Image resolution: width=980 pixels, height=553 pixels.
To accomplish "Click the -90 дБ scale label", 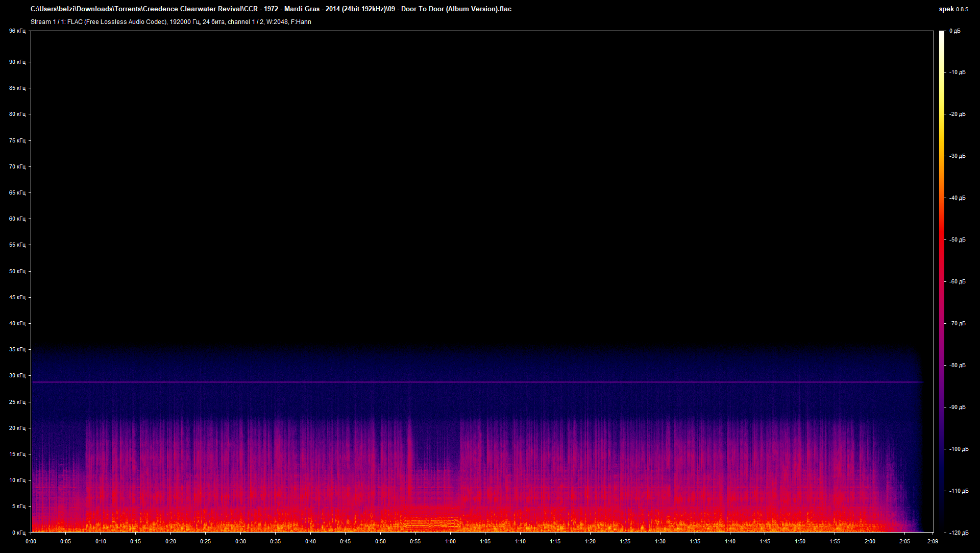I will (957, 407).
